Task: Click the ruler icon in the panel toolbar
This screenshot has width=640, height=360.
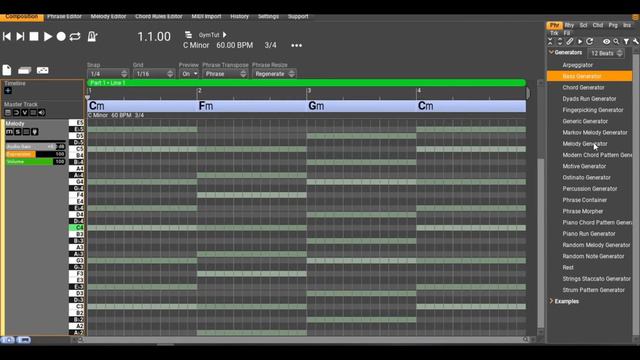Action: pyautogui.click(x=570, y=41)
